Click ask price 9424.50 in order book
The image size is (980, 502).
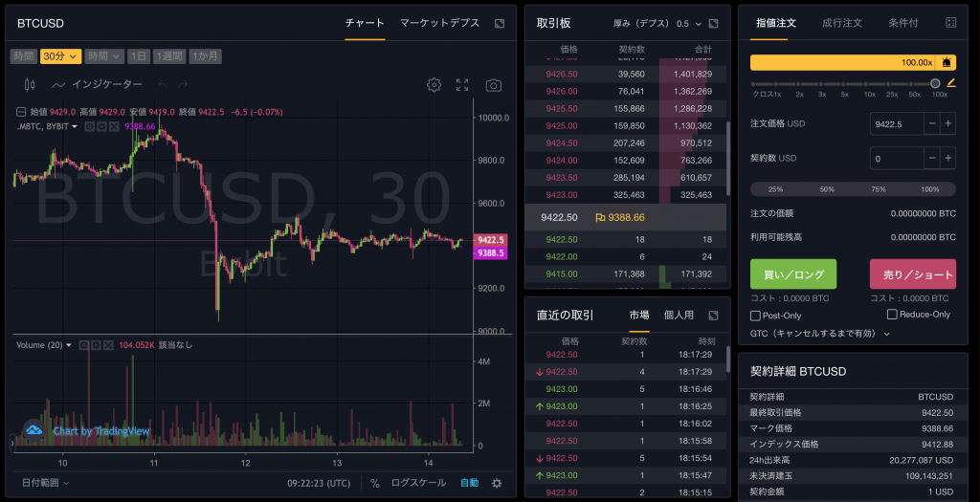point(561,143)
